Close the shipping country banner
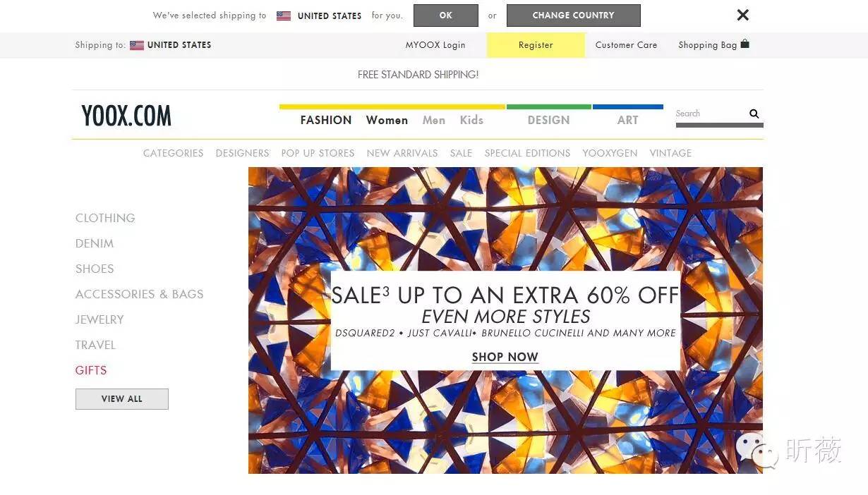Image resolution: width=868 pixels, height=495 pixels. tap(742, 15)
